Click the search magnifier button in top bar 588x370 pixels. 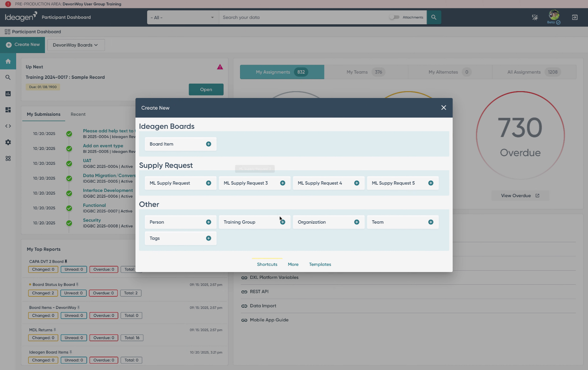[x=434, y=17]
